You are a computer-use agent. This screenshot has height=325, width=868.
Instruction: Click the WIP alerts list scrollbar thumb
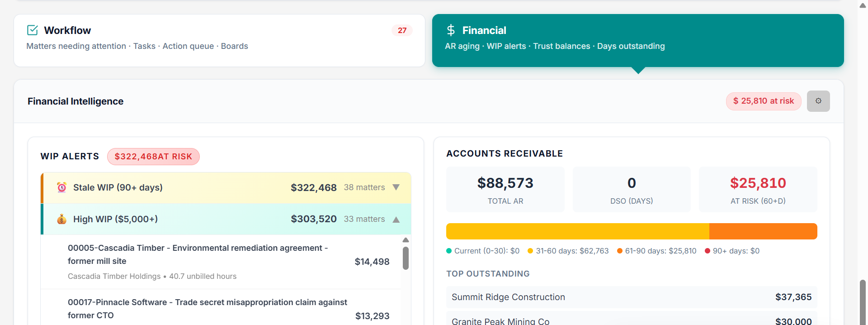(x=406, y=258)
